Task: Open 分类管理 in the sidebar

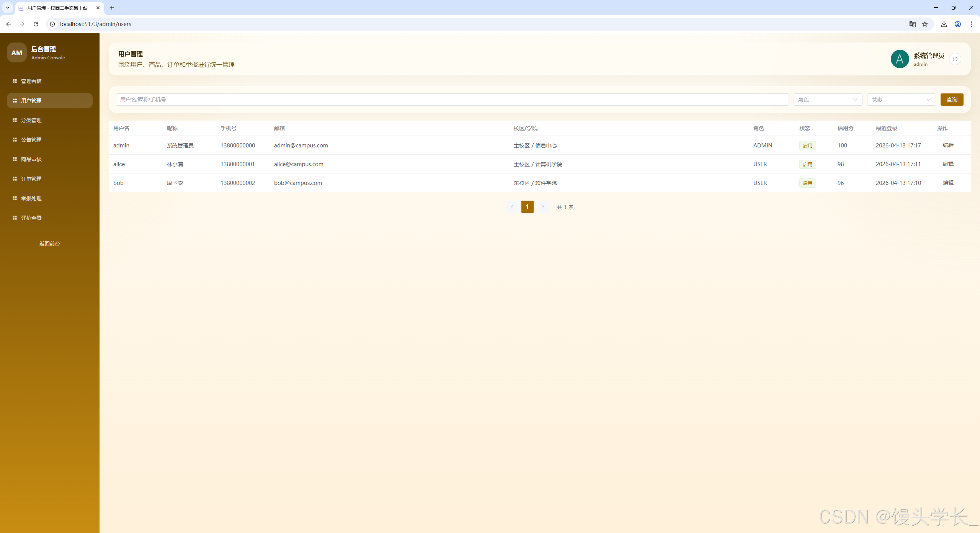Action: click(x=50, y=120)
